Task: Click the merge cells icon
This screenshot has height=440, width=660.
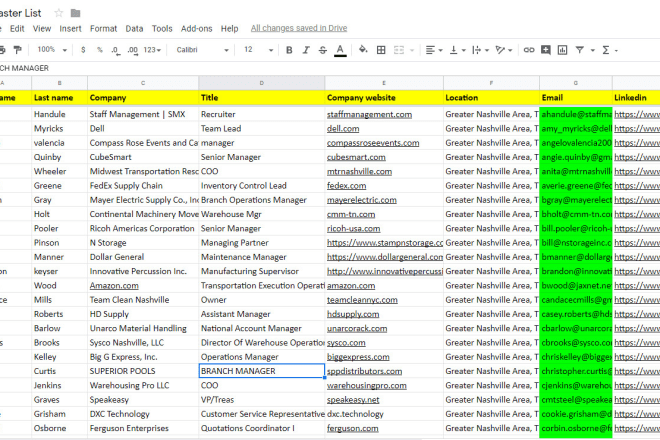Action: [x=399, y=50]
